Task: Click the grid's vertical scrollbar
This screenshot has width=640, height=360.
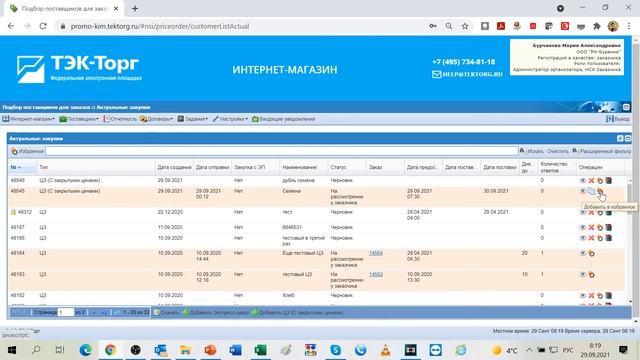Action: tap(631, 241)
